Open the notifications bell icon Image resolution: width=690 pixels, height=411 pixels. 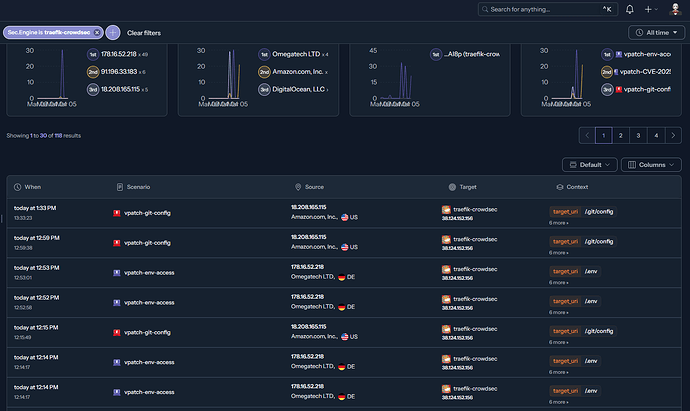click(x=630, y=10)
